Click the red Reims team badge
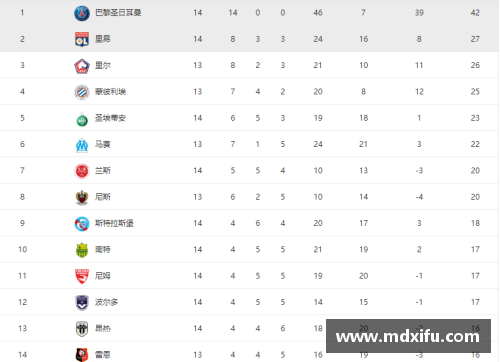This screenshot has height=362, width=500. click(x=82, y=171)
